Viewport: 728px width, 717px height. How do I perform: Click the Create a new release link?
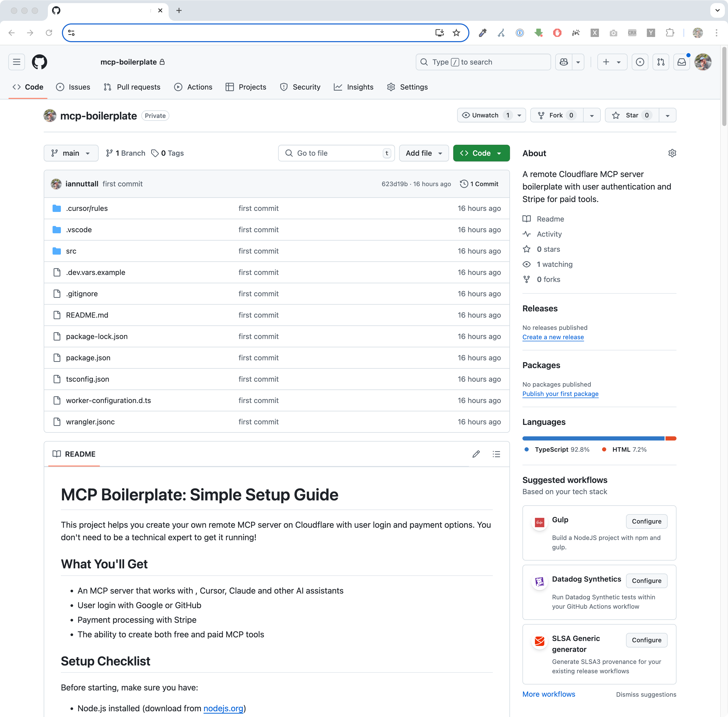(x=553, y=337)
